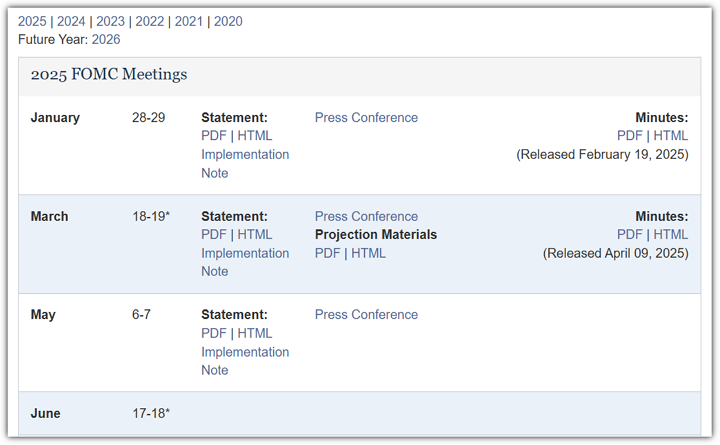This screenshot has height=445, width=720.
Task: Watch January Press Conference
Action: (366, 118)
